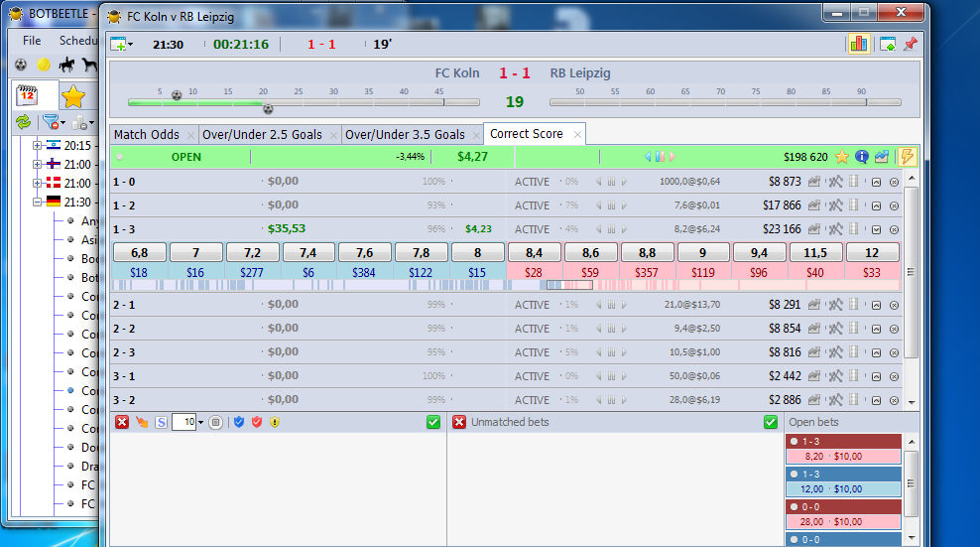Open ladder icon on 1 - 3 row
This screenshot has height=547, width=980.
(854, 229)
